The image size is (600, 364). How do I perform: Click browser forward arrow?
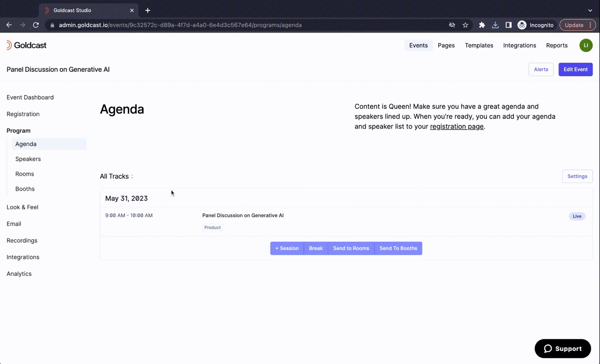tap(22, 25)
